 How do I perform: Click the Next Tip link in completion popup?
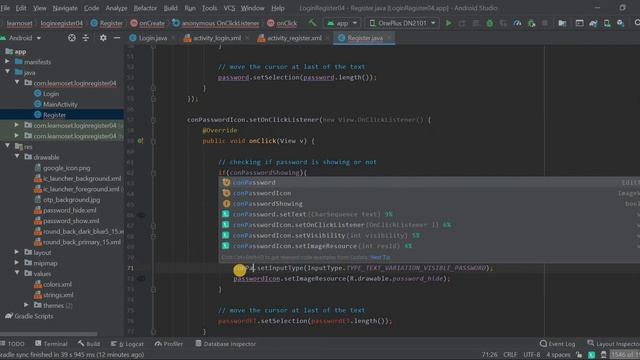[380, 257]
